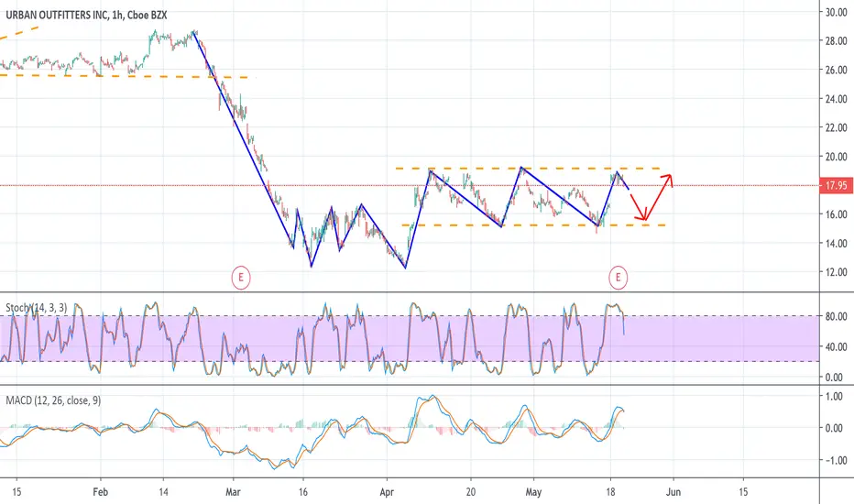Click the 20.00 price axis label

click(836, 157)
